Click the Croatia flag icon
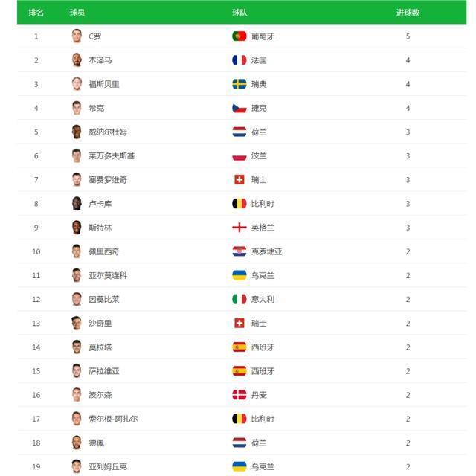 point(239,251)
